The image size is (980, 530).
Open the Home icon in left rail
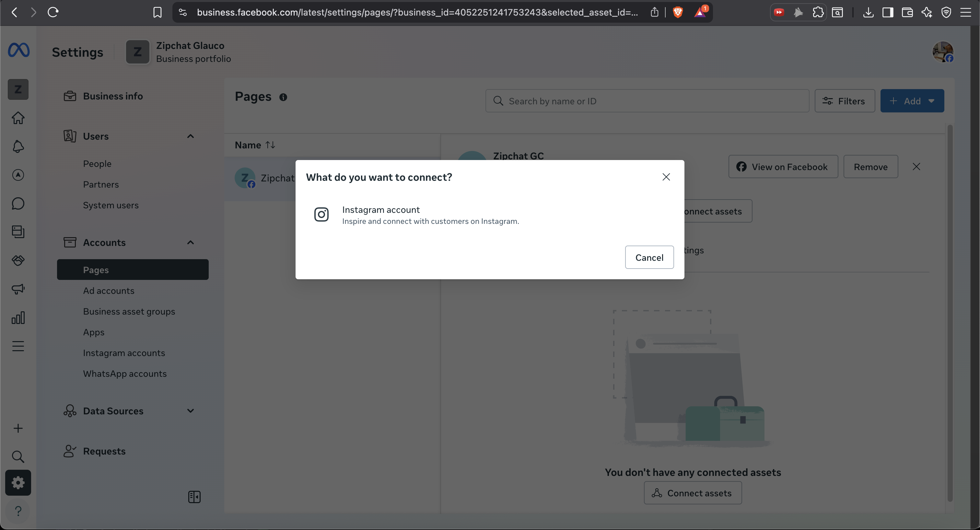coord(18,118)
